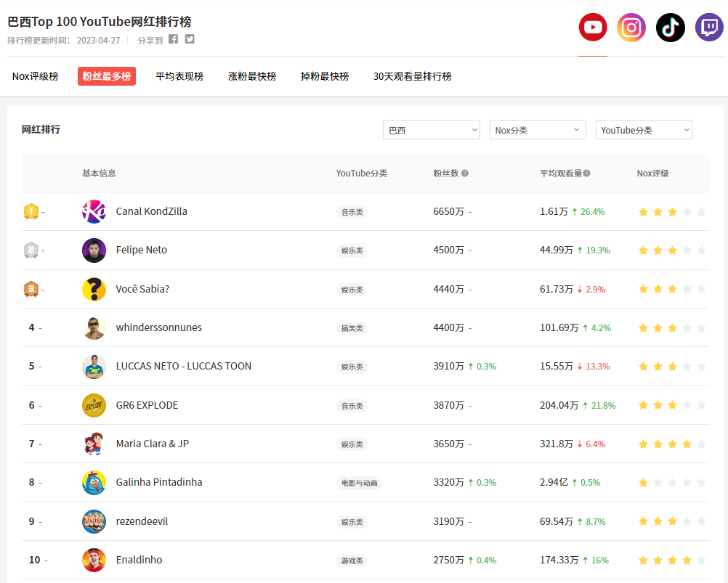Open the 巴西 country dropdown
This screenshot has width=728, height=583.
point(431,129)
